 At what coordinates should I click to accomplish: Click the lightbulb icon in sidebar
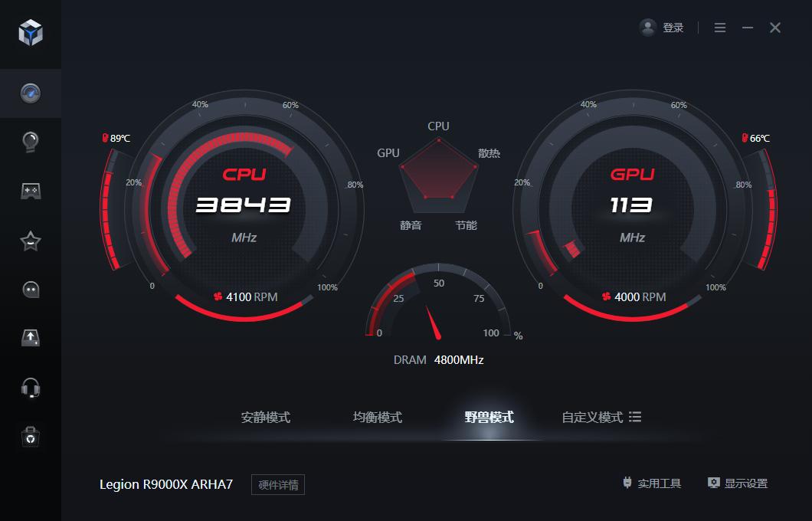coord(31,142)
